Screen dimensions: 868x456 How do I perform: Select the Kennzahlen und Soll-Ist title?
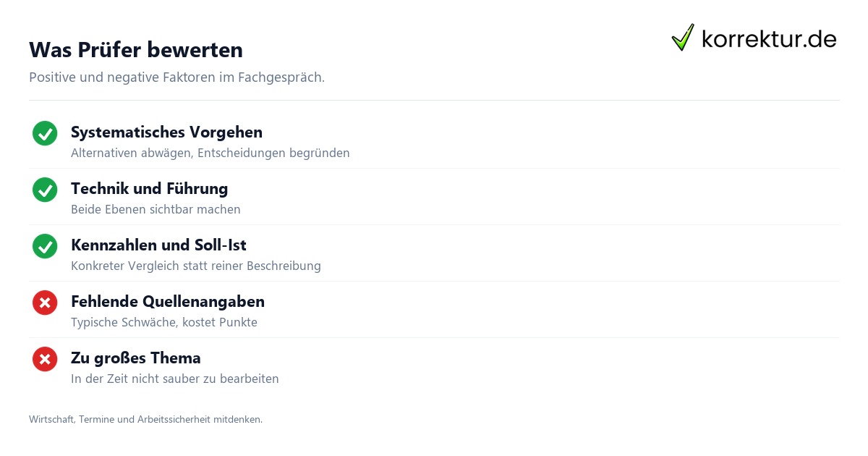158,245
